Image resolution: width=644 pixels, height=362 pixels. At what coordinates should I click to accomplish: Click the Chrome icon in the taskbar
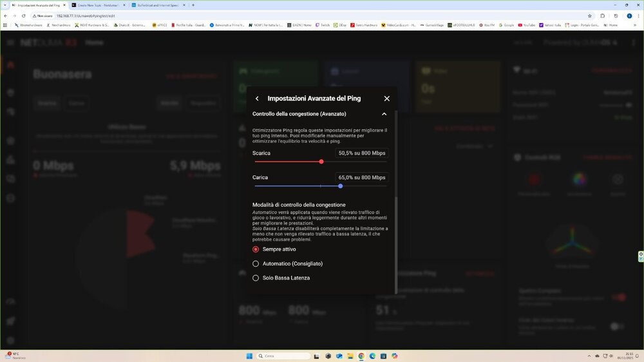(x=361, y=356)
